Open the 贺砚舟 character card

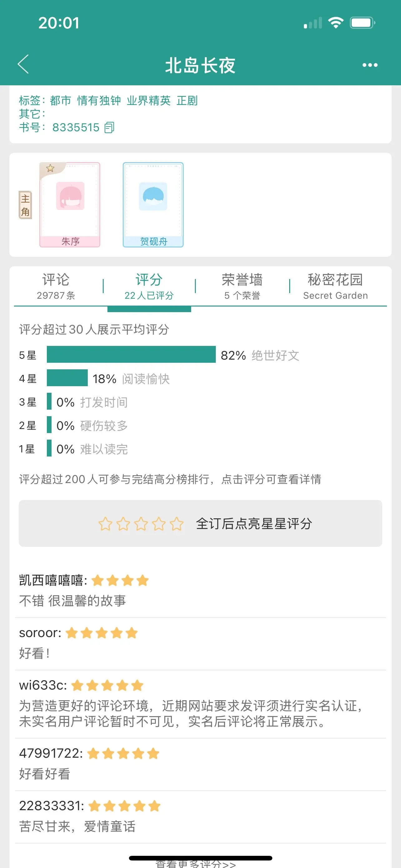pyautogui.click(x=153, y=205)
